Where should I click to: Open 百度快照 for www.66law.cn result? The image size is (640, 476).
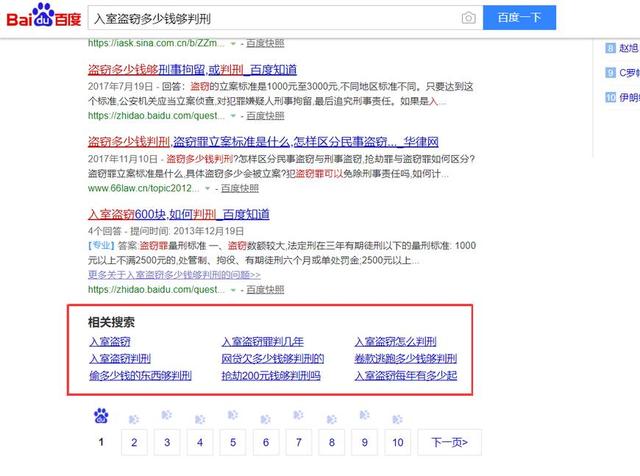click(x=240, y=189)
